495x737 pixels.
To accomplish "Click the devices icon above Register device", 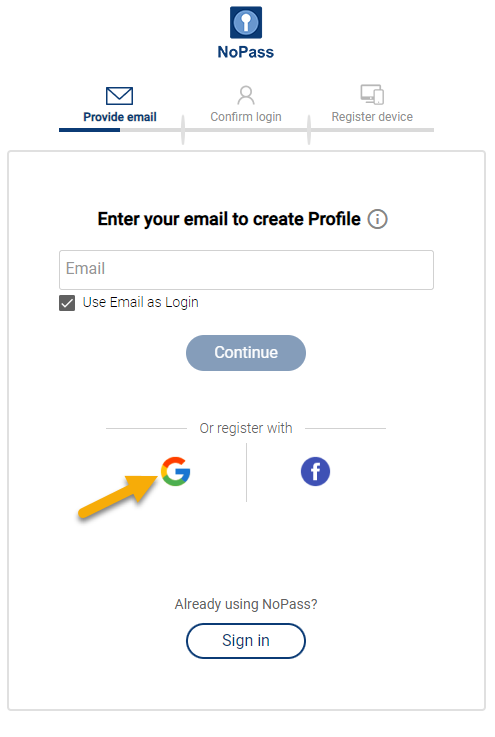I will point(372,94).
